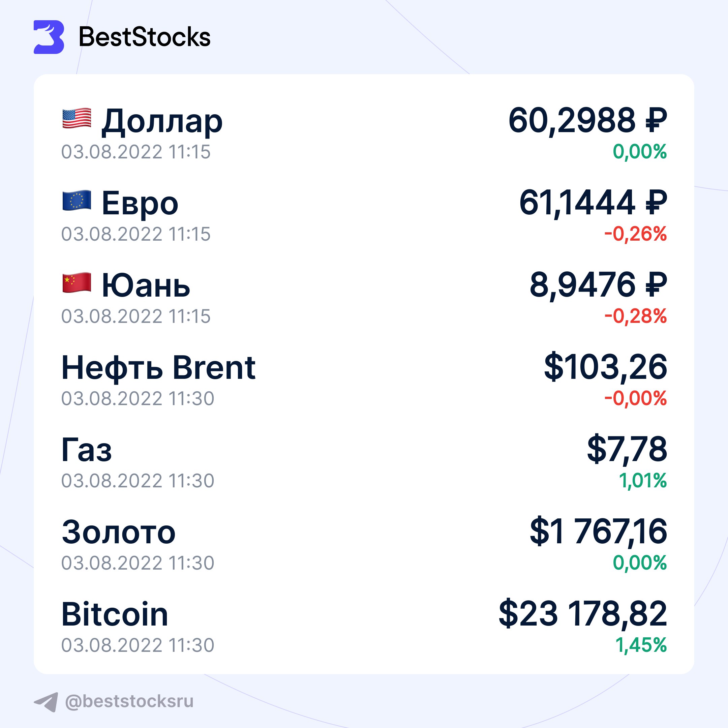Click the China flag icon
728x728 pixels.
pyautogui.click(x=77, y=282)
